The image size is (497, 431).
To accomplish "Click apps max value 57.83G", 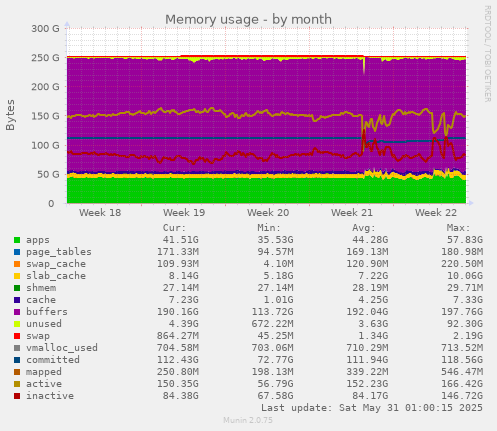I will pos(465,240).
